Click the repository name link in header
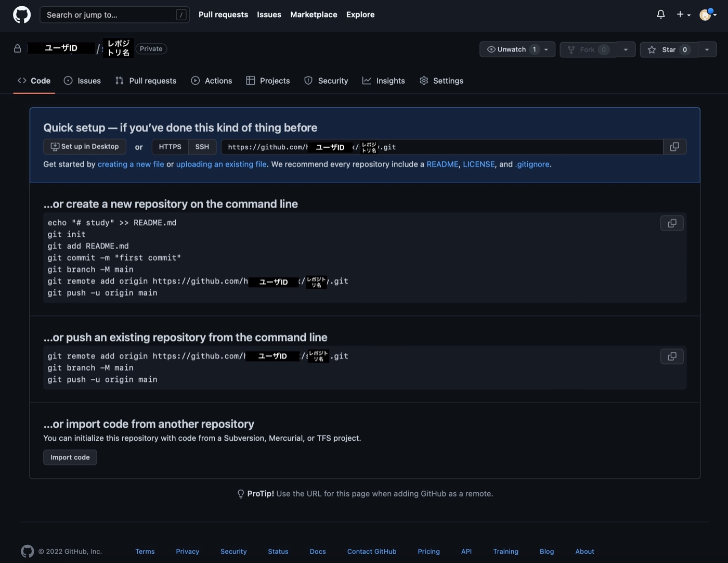 tap(118, 48)
